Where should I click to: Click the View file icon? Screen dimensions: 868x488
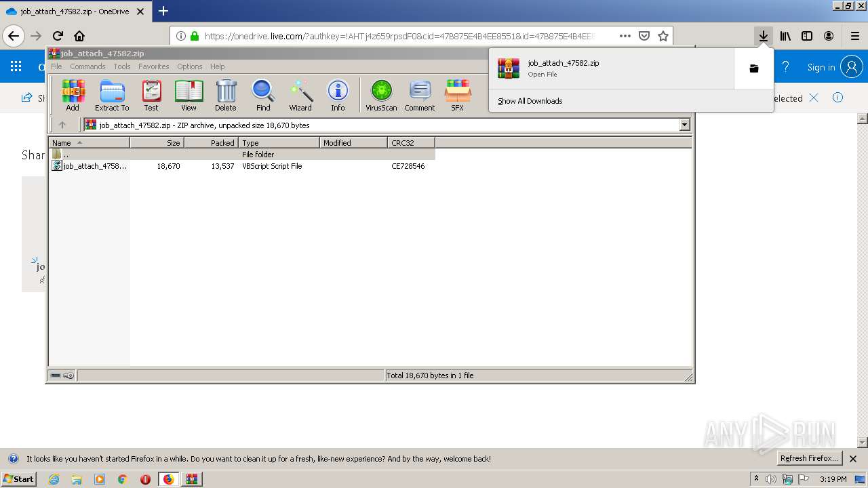[x=189, y=96]
